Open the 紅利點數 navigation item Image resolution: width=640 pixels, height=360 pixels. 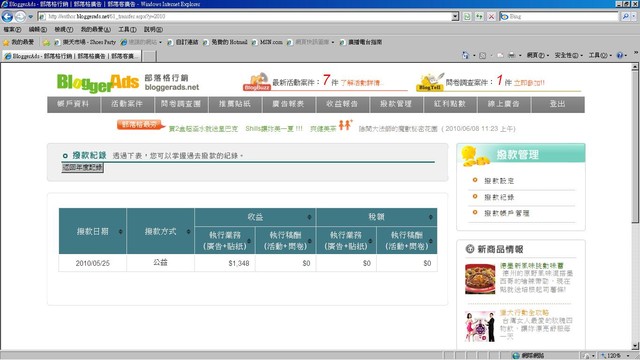pos(450,104)
